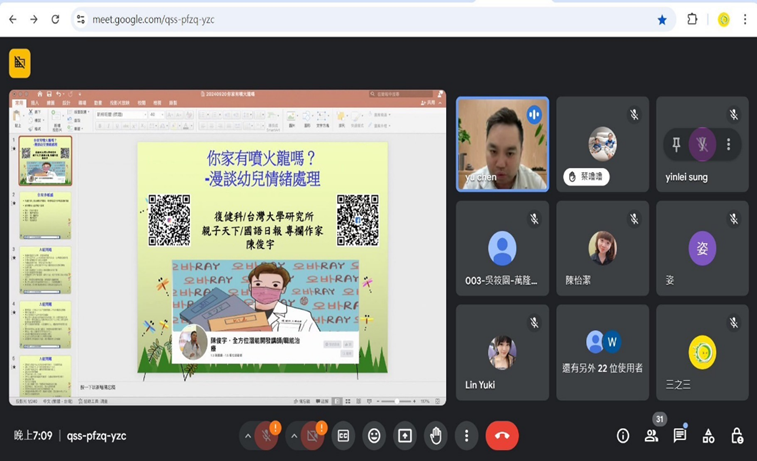This screenshot has height=461, width=757.
Task: Click the red leave call button
Action: [502, 436]
